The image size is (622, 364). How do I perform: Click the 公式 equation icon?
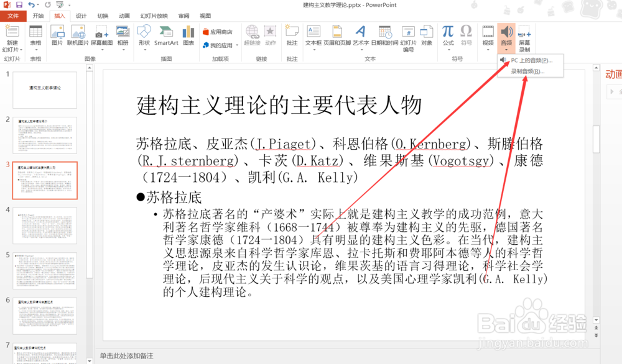click(x=448, y=32)
